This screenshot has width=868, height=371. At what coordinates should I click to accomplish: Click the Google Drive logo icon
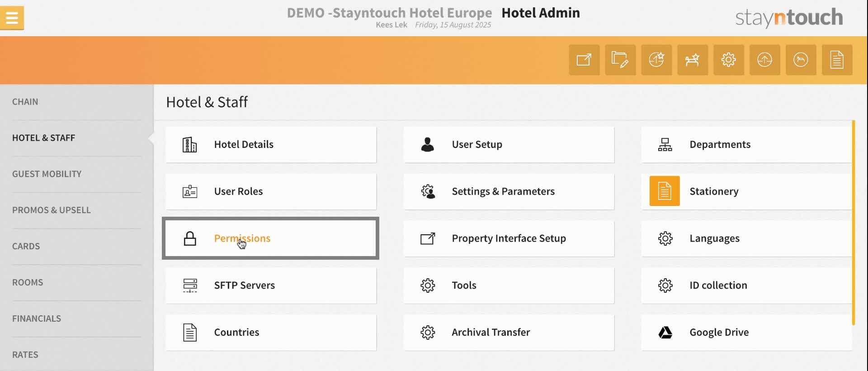[x=665, y=333]
